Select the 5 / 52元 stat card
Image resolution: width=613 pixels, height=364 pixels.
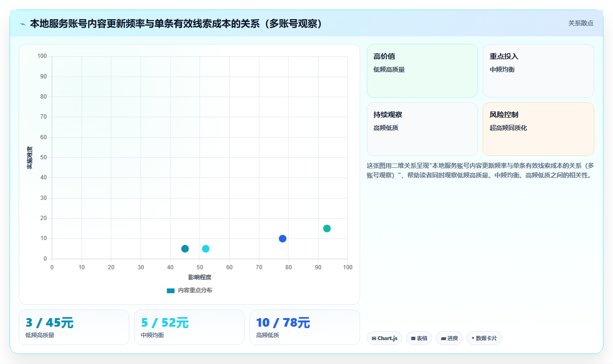click(189, 327)
